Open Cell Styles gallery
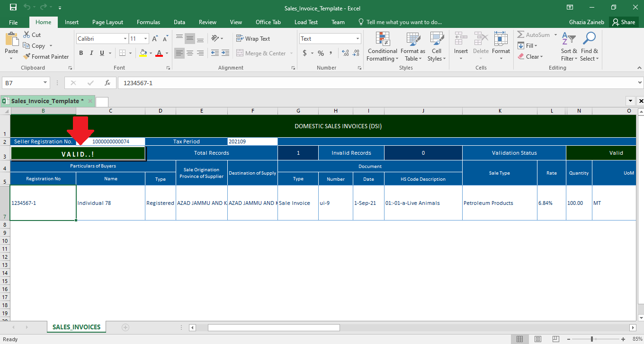 [x=437, y=47]
